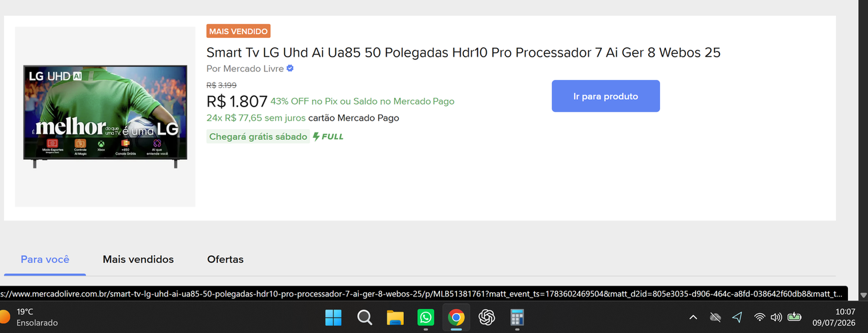Screen dimensions: 868x333
Task: Select the Para você tab
Action: 45,259
